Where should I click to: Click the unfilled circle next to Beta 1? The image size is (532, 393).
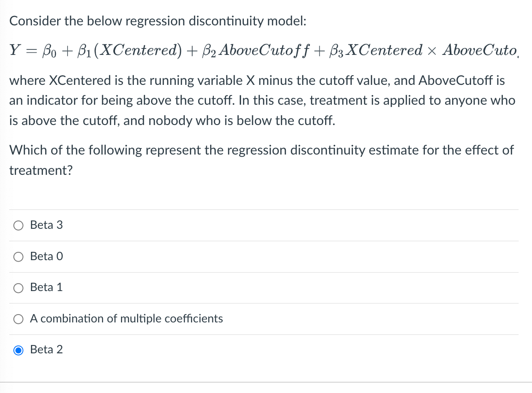coord(18,288)
